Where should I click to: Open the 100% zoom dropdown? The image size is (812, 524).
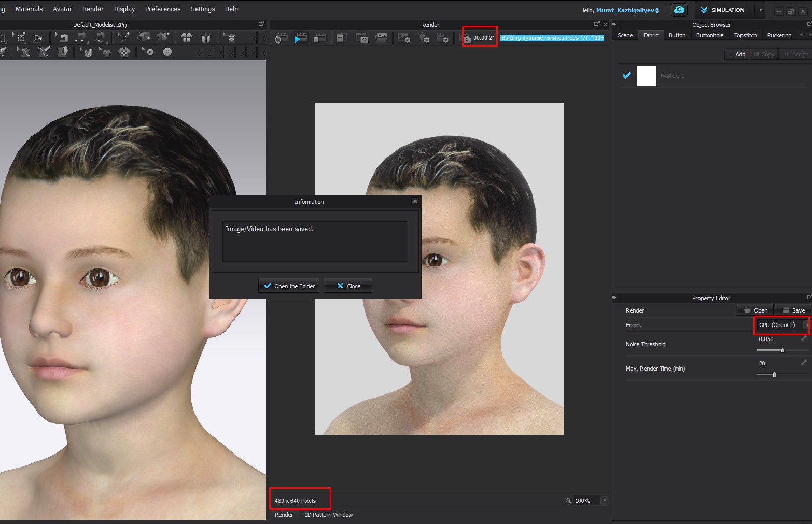pos(604,501)
